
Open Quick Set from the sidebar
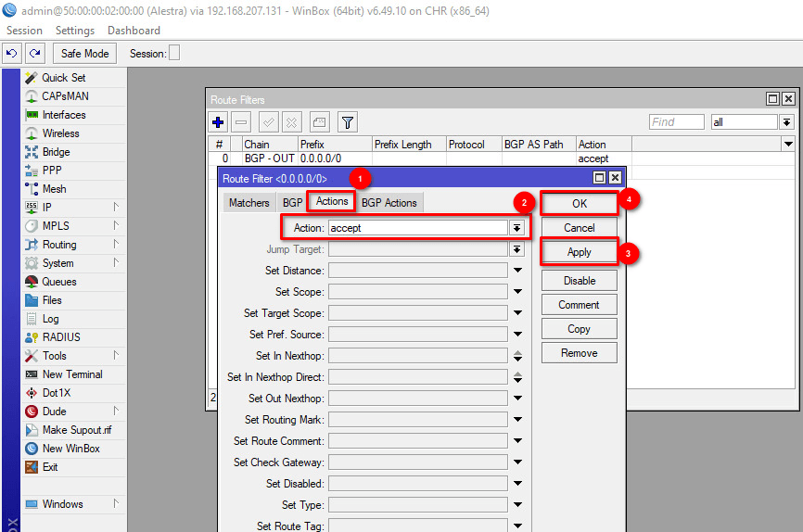[63, 78]
